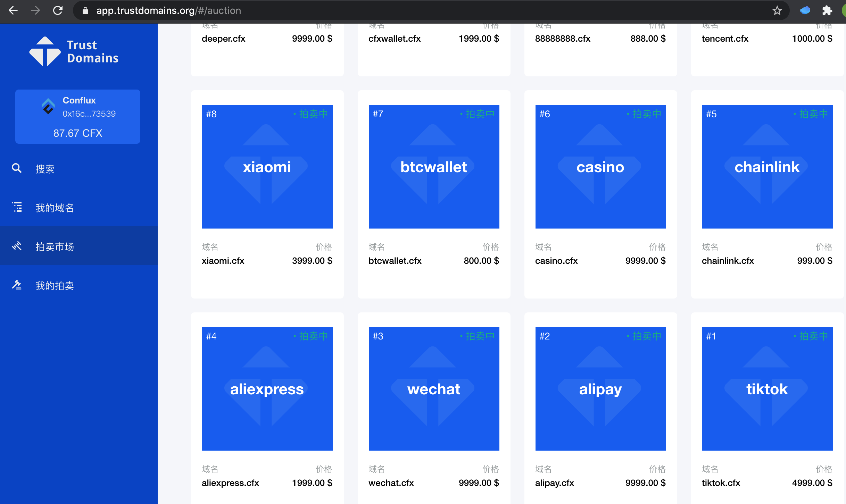Click the 我的域名 list icon
846x504 pixels.
pos(17,207)
